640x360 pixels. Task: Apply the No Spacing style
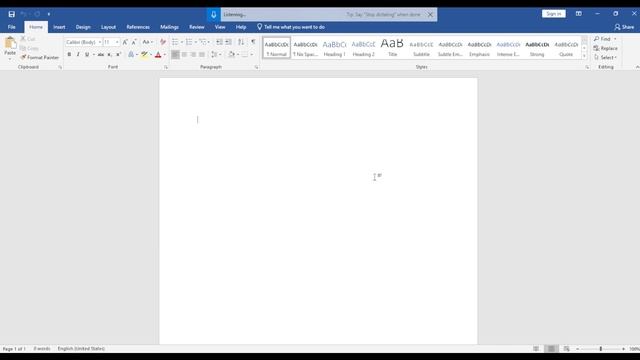point(305,48)
